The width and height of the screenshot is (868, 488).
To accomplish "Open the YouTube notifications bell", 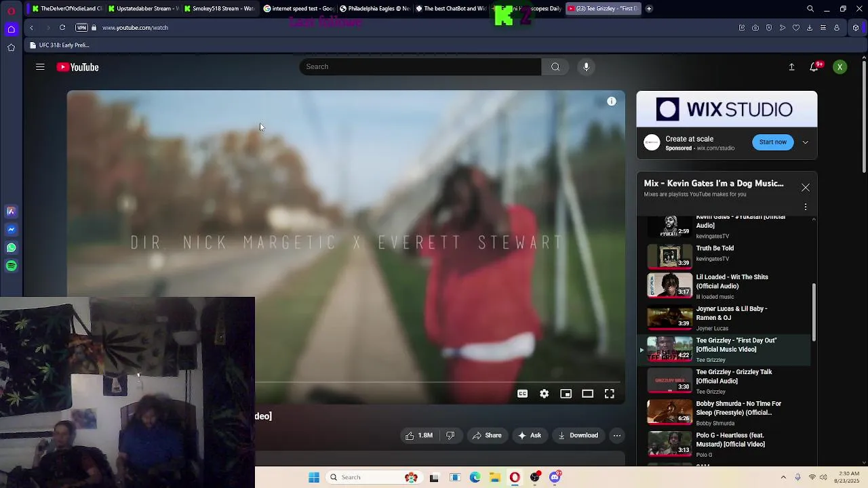I will point(814,67).
